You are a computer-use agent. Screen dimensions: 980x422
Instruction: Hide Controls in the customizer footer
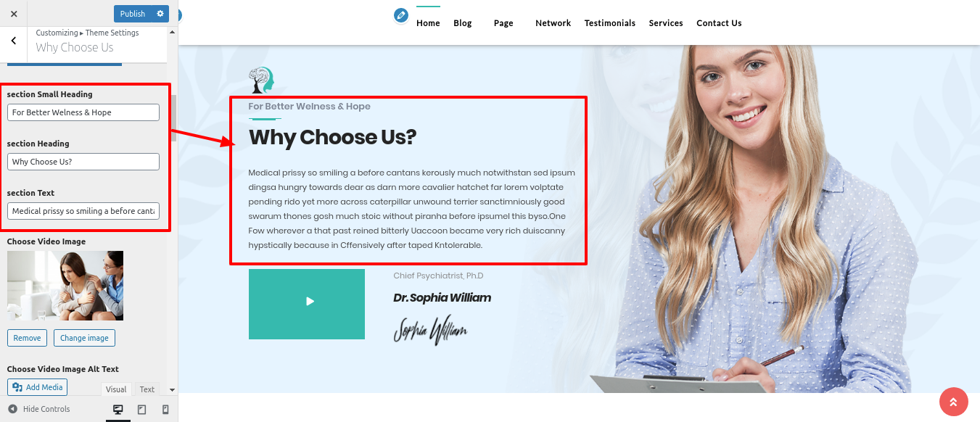[x=39, y=409]
